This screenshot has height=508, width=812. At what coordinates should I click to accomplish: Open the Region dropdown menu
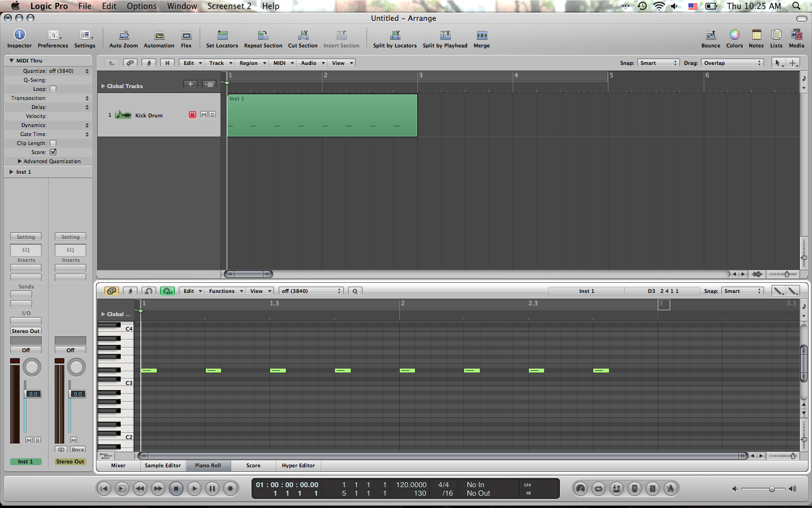pyautogui.click(x=252, y=63)
